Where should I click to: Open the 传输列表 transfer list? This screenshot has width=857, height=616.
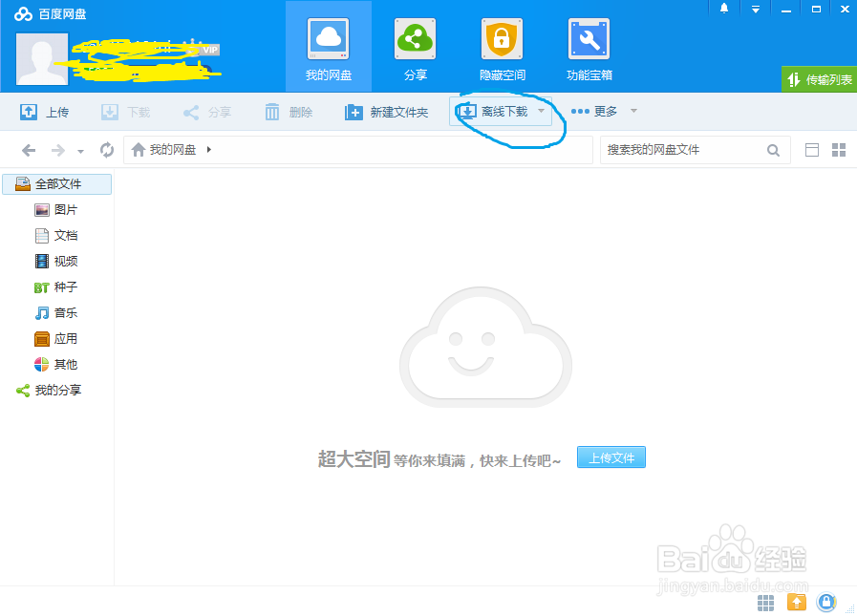tap(820, 80)
